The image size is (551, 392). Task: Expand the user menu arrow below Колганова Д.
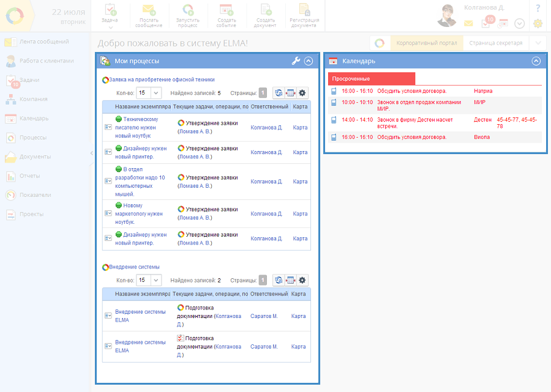pos(520,24)
